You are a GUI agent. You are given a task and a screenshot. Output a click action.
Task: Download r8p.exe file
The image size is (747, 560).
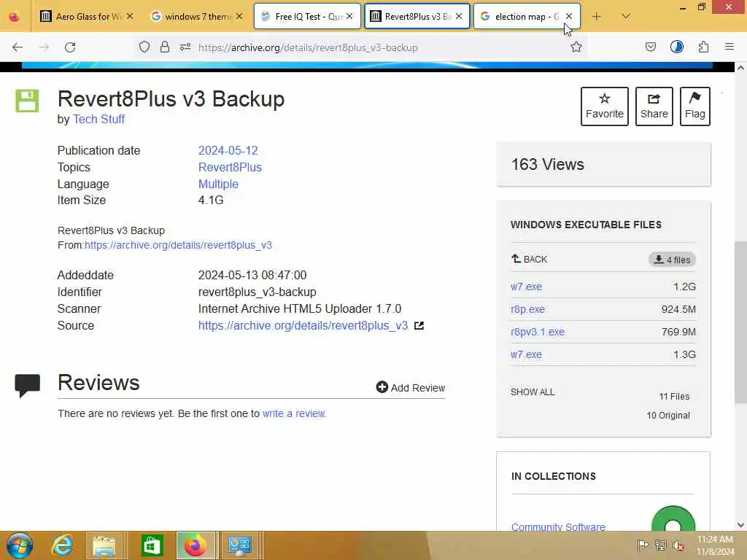coord(527,309)
